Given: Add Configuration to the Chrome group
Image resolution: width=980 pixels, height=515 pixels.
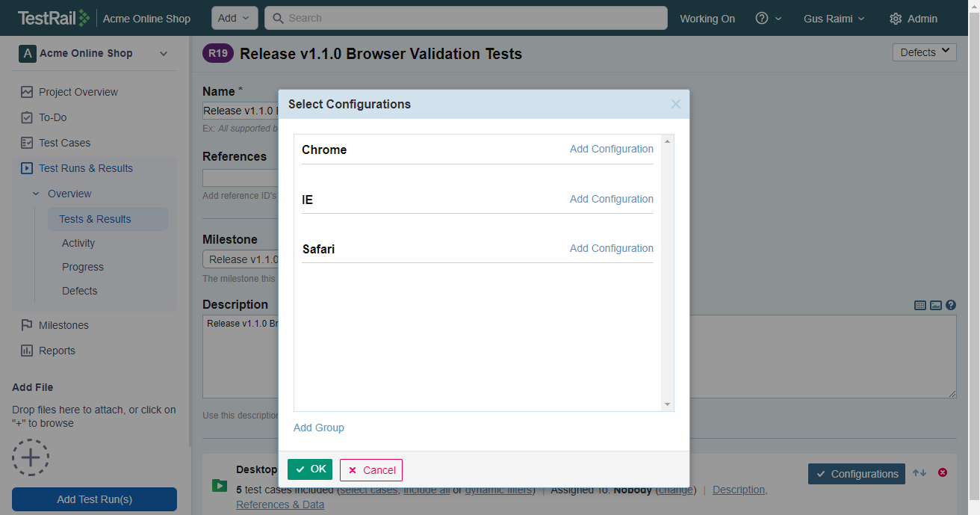Looking at the screenshot, I should pos(611,149).
